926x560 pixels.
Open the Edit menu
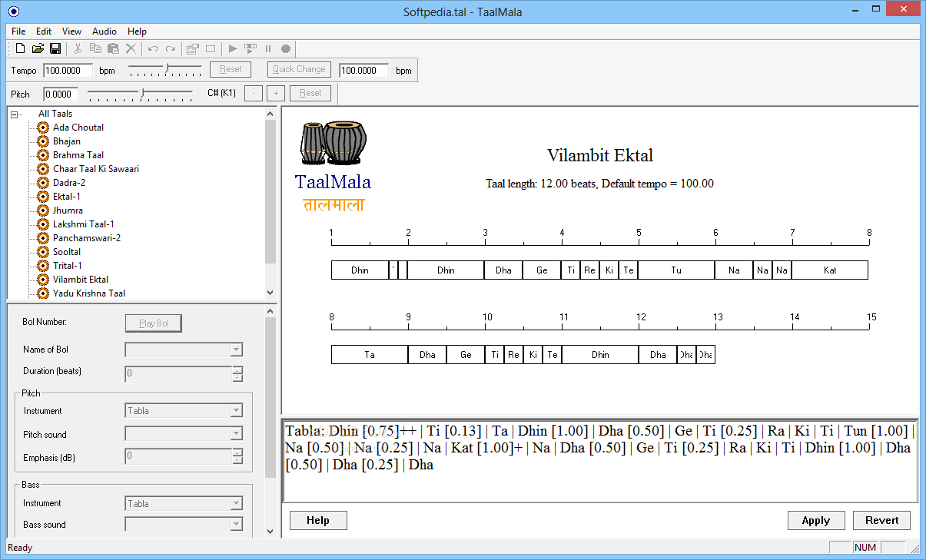click(44, 31)
